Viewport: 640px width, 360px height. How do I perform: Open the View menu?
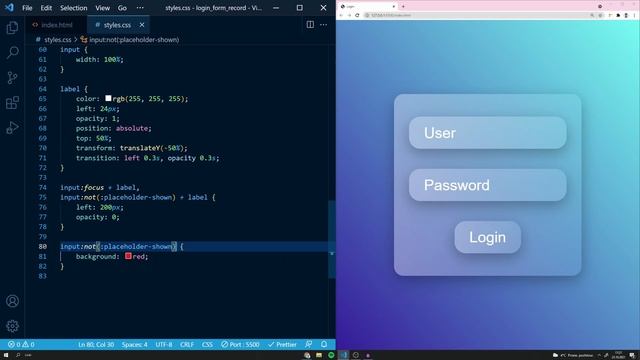click(102, 8)
